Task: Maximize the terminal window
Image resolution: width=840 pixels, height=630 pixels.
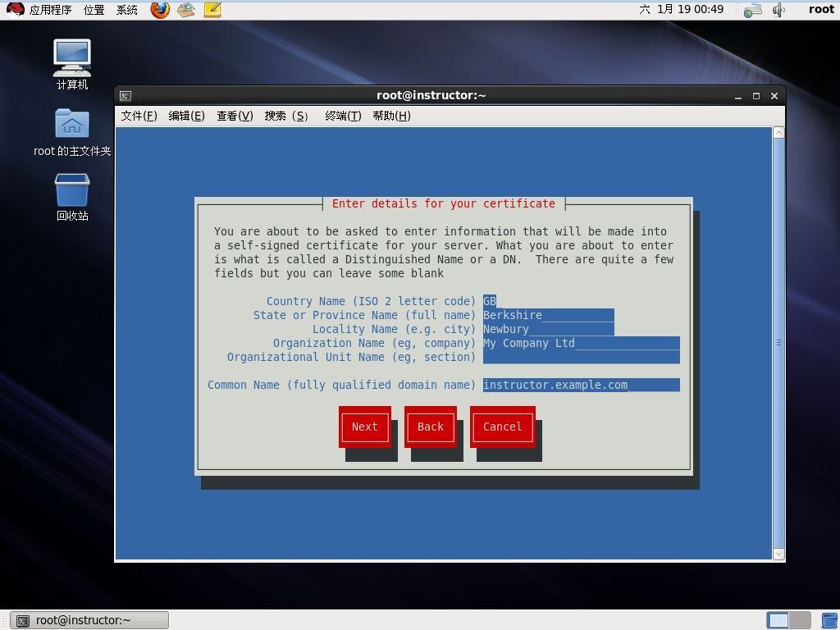Action: click(756, 97)
